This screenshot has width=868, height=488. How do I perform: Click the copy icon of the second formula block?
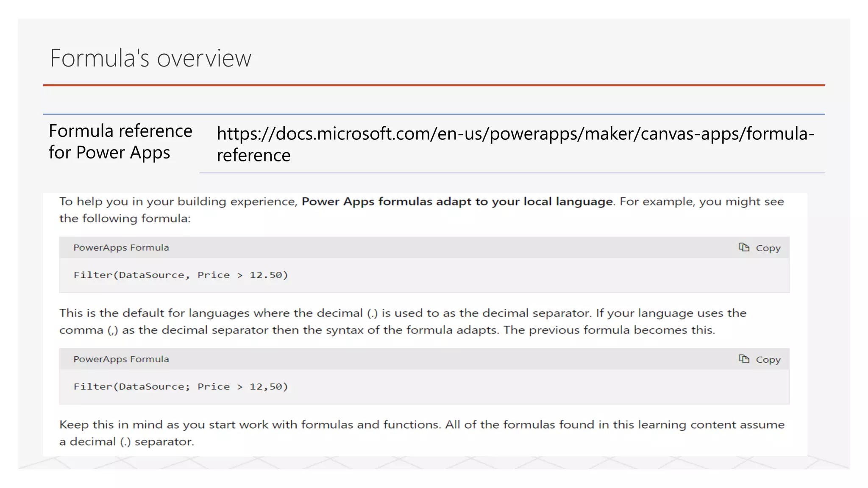coord(744,359)
